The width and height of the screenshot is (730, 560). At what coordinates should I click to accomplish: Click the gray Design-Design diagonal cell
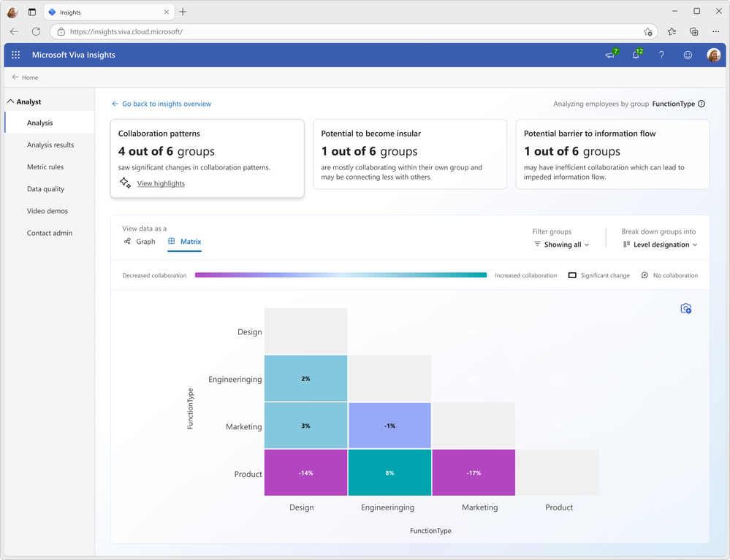(x=306, y=331)
